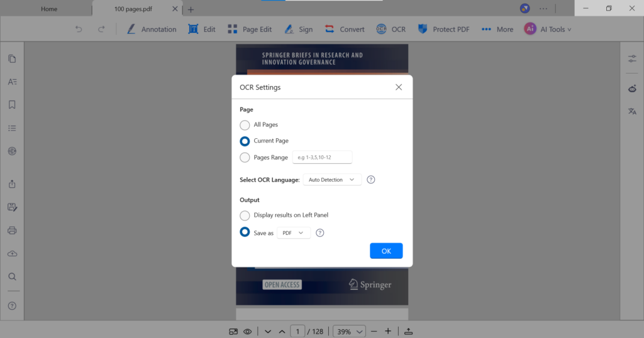Switch to the Home tab

click(49, 9)
